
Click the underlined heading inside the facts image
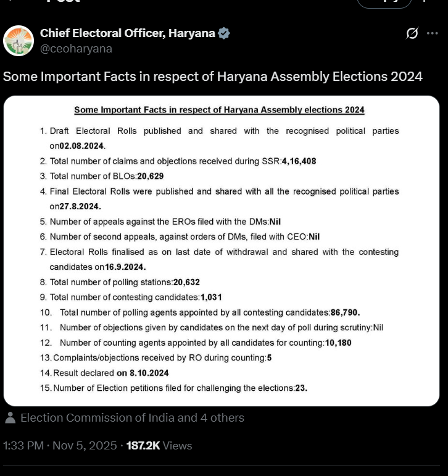click(x=219, y=110)
